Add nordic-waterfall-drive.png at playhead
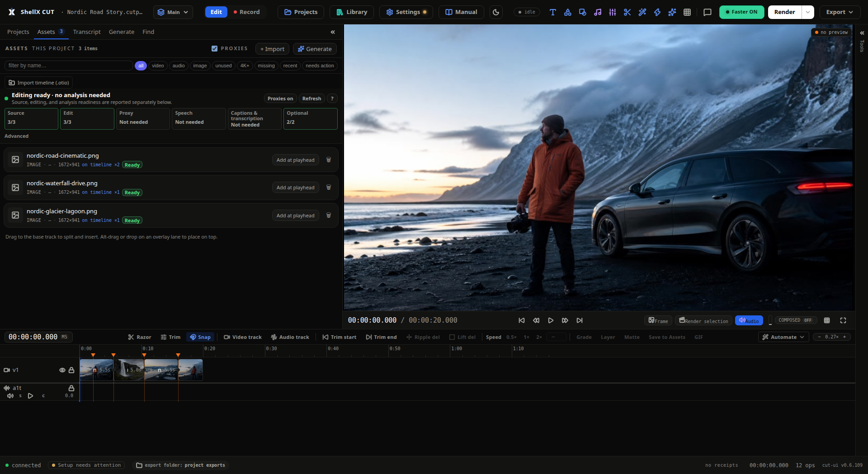 pos(296,188)
